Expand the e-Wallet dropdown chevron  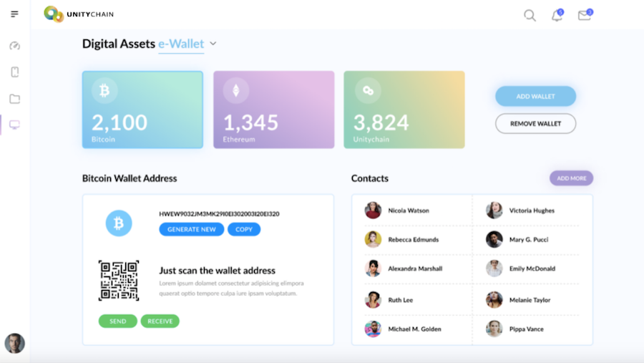(x=213, y=44)
